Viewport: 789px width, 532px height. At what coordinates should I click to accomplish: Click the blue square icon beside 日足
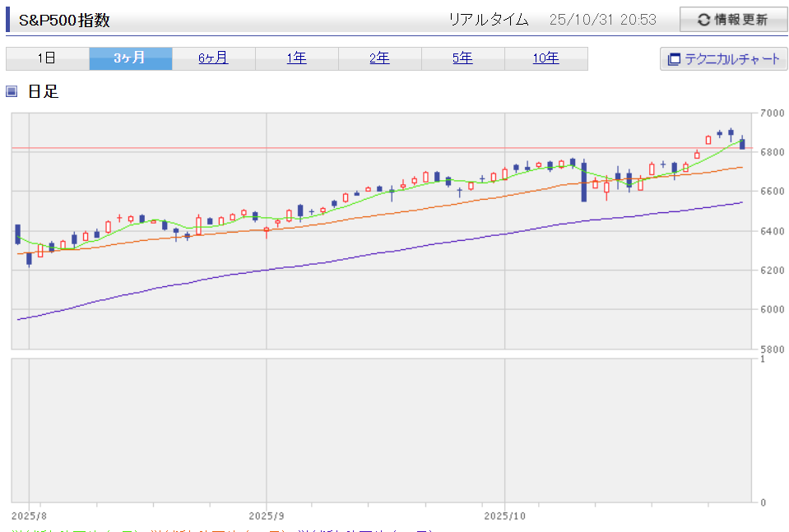(12, 91)
